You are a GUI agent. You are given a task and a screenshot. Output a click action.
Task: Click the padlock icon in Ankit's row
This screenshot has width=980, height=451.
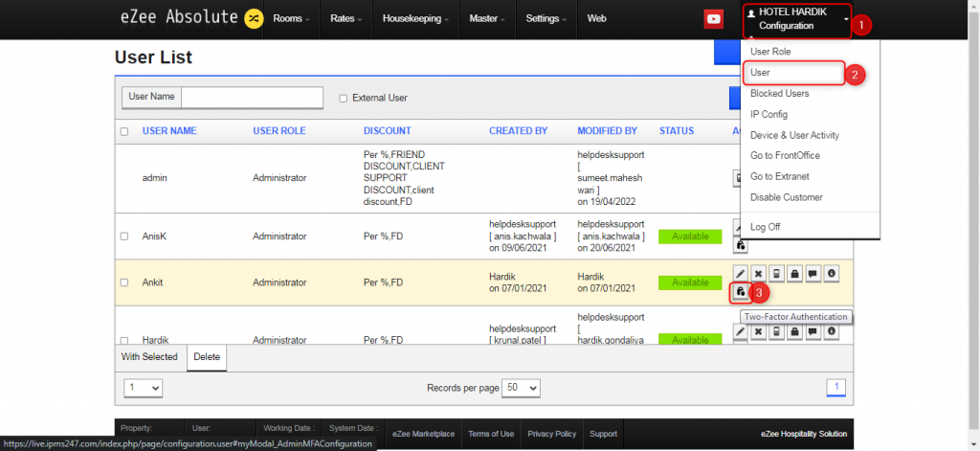794,273
